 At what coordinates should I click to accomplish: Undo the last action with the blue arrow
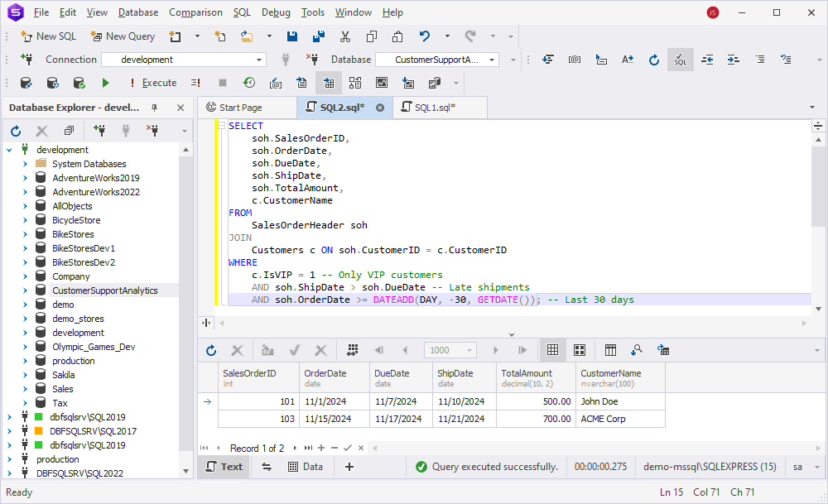pyautogui.click(x=425, y=36)
